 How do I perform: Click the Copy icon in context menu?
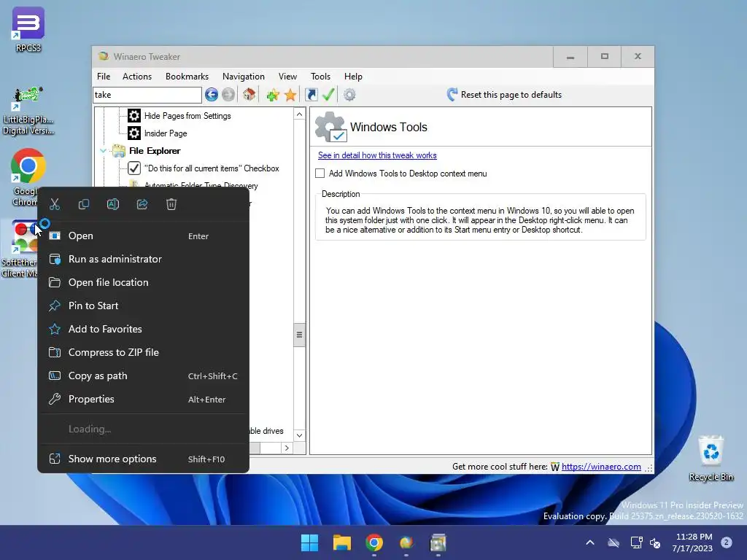click(x=84, y=204)
